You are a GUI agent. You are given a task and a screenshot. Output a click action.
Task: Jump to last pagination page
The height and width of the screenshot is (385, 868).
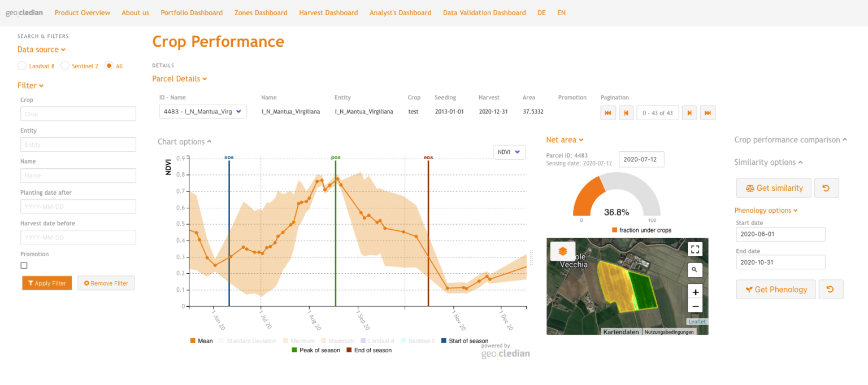[x=708, y=112]
